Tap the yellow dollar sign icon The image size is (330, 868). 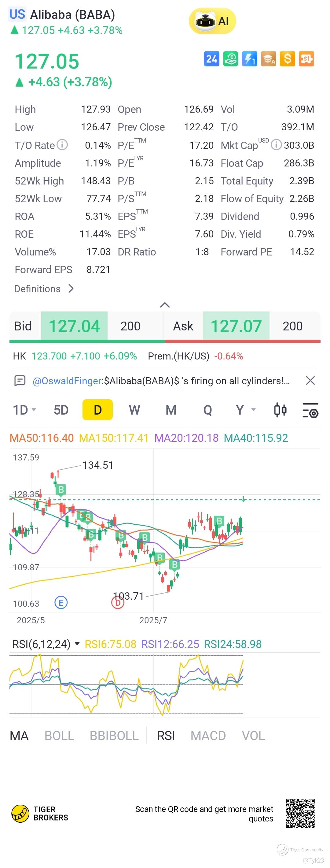coord(288,59)
